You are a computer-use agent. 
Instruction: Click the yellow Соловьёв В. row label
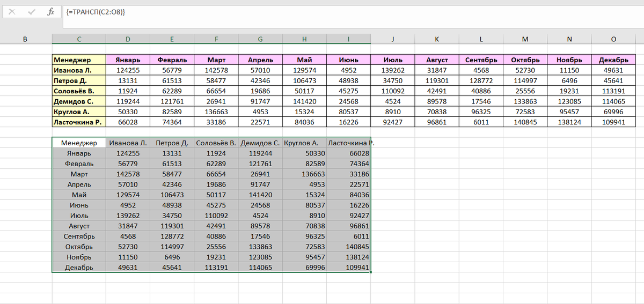pyautogui.click(x=79, y=91)
